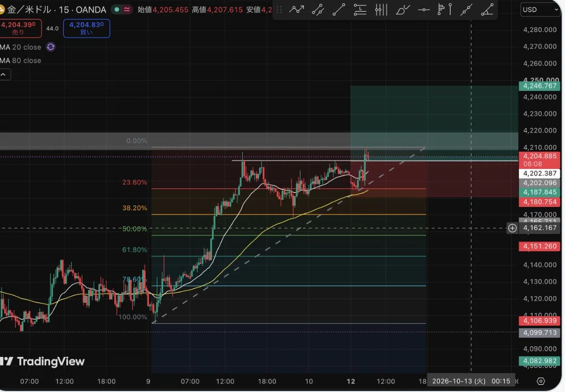Click the 高値 high value 4,207.615

pyautogui.click(x=225, y=10)
